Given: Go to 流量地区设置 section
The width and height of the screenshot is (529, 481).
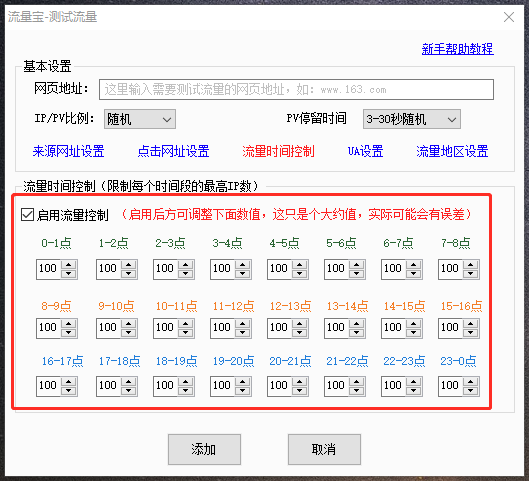Looking at the screenshot, I should [x=452, y=151].
